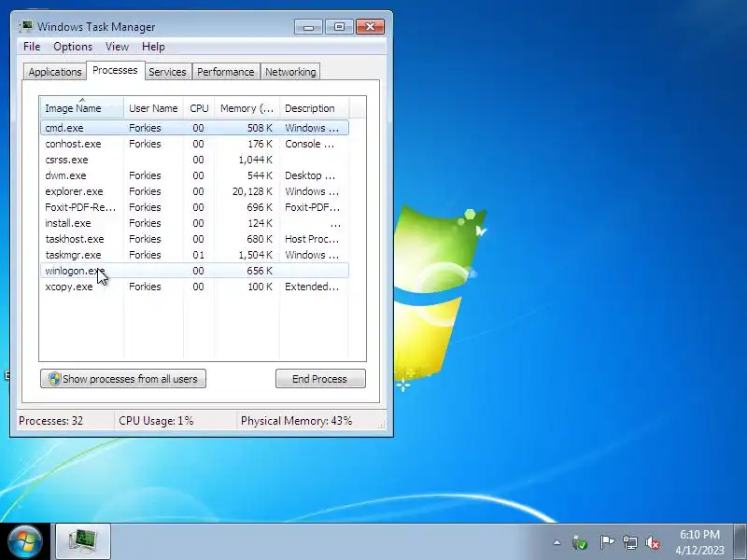The height and width of the screenshot is (560, 747).
Task: Sort by Memory column header
Action: click(247, 108)
